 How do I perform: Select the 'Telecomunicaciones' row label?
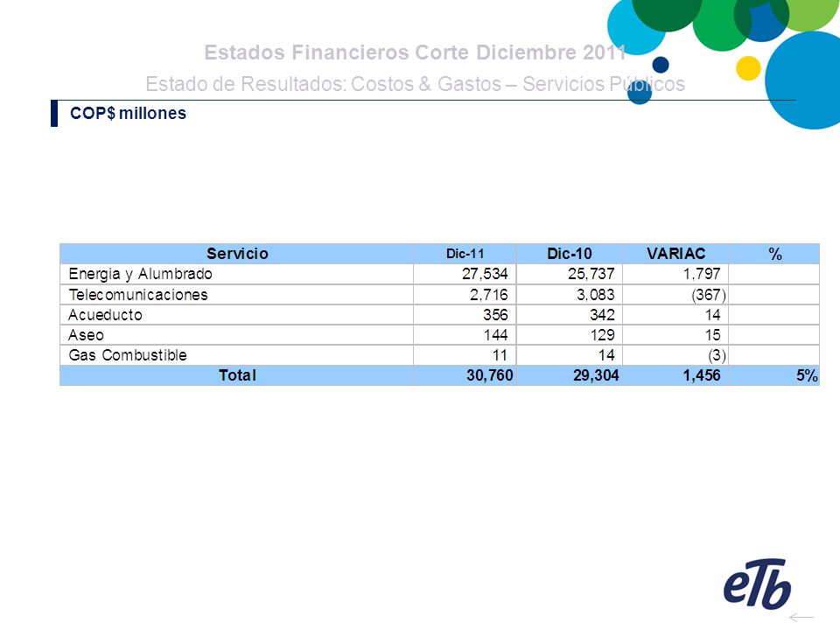[138, 295]
